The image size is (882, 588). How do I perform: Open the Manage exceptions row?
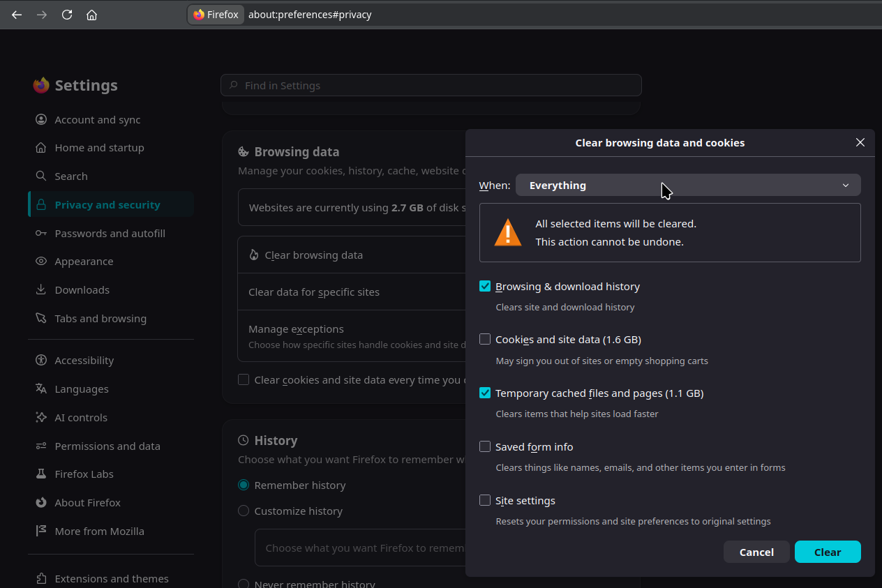pyautogui.click(x=352, y=336)
